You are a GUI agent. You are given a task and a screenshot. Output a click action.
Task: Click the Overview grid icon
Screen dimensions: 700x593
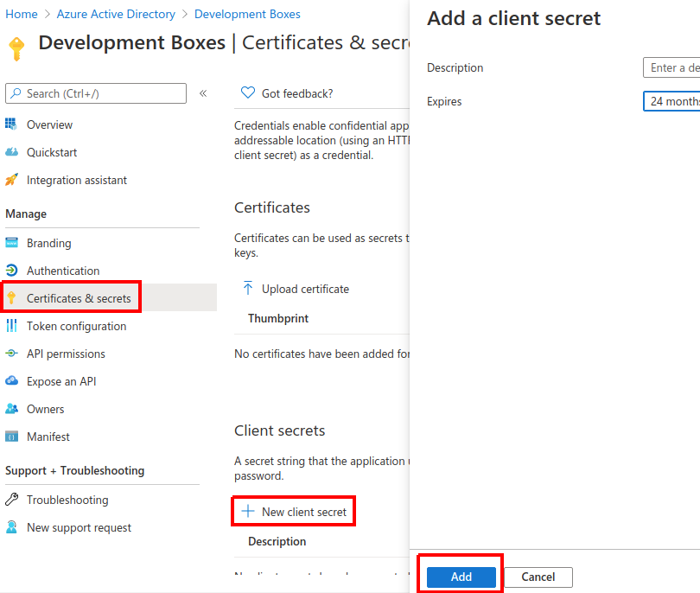11,124
